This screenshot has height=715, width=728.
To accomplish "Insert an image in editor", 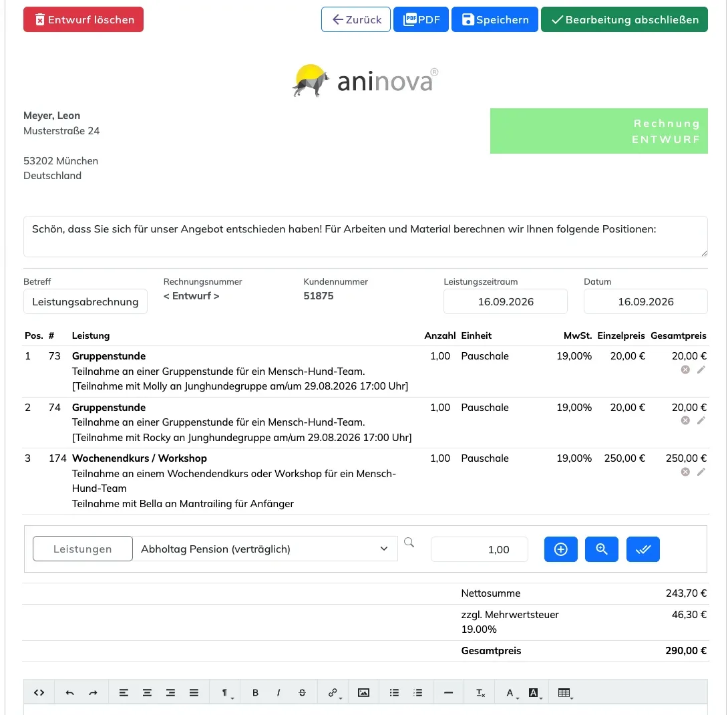I will click(363, 693).
